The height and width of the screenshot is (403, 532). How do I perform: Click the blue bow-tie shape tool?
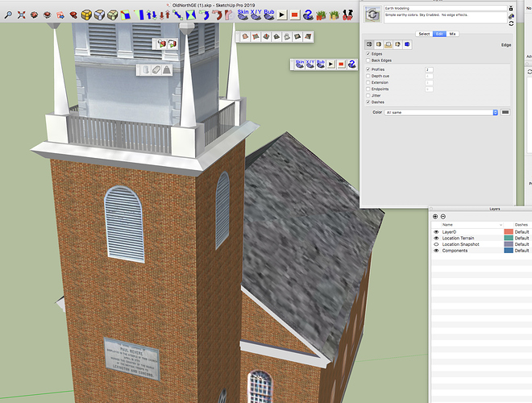[191, 15]
